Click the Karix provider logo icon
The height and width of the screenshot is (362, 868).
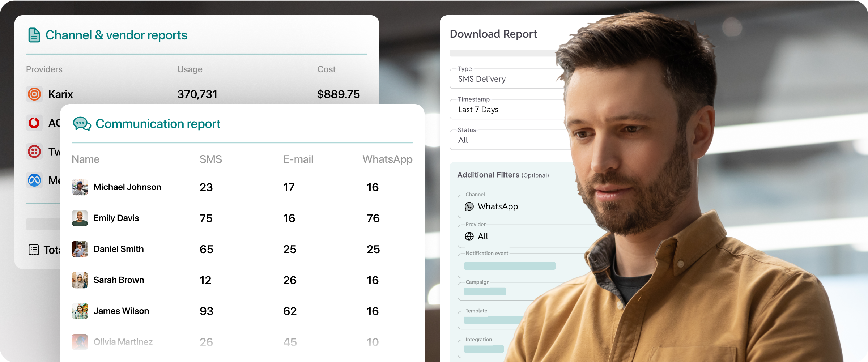[34, 94]
